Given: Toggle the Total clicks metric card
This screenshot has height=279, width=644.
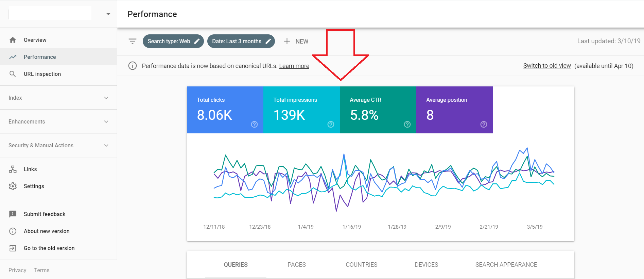Looking at the screenshot, I should [225, 110].
